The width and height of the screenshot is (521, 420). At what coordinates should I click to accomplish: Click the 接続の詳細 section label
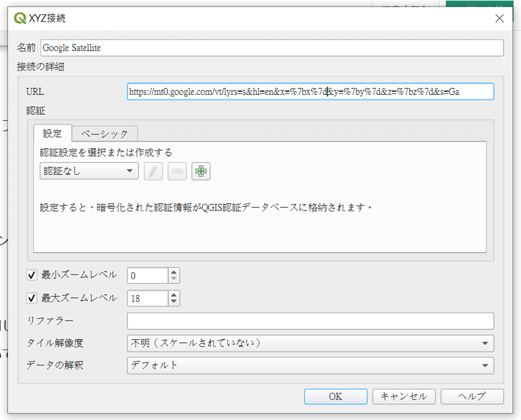click(x=41, y=67)
